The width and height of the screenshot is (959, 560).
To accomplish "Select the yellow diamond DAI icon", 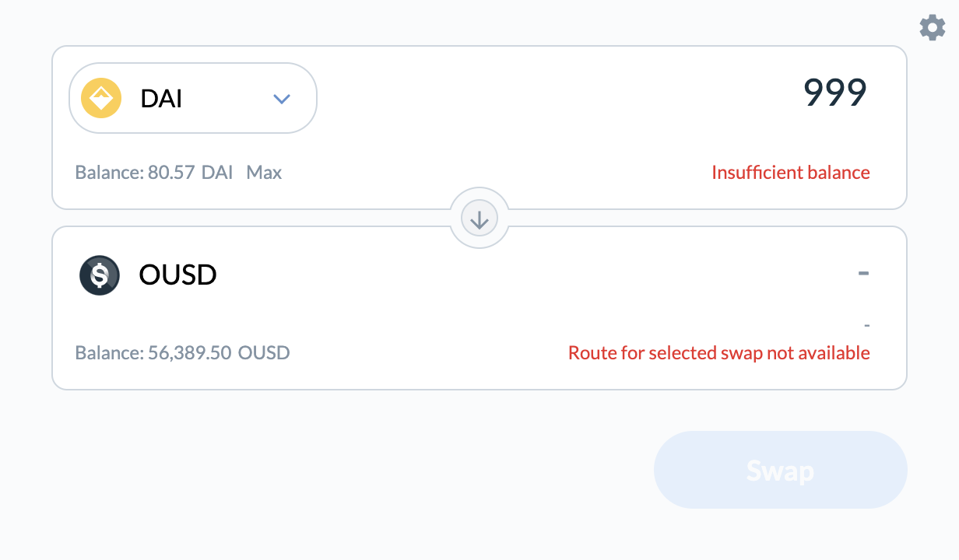I will coord(100,98).
